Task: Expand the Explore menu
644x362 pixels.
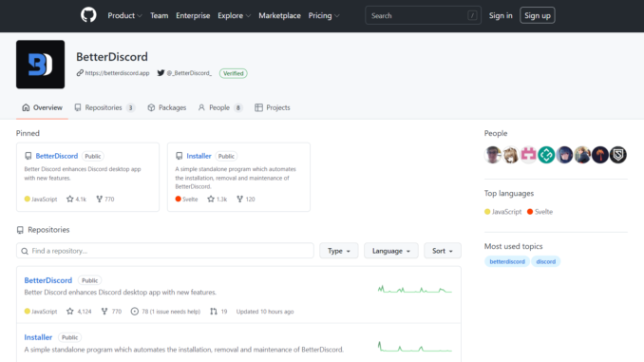Action: (x=234, y=15)
